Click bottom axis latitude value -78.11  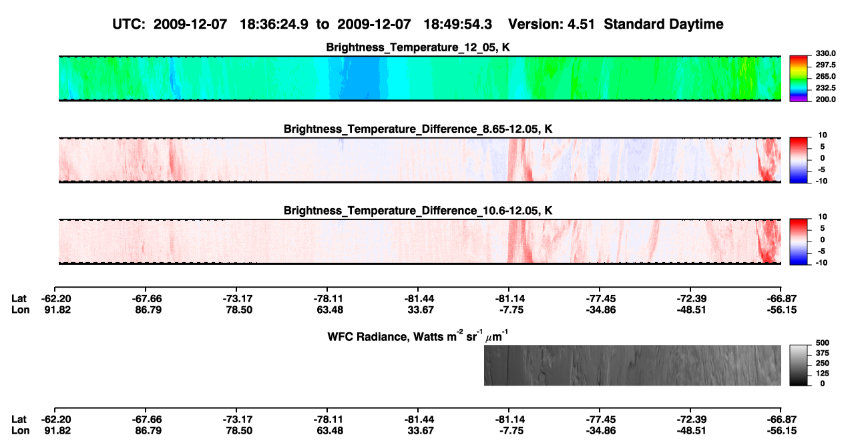(327, 420)
